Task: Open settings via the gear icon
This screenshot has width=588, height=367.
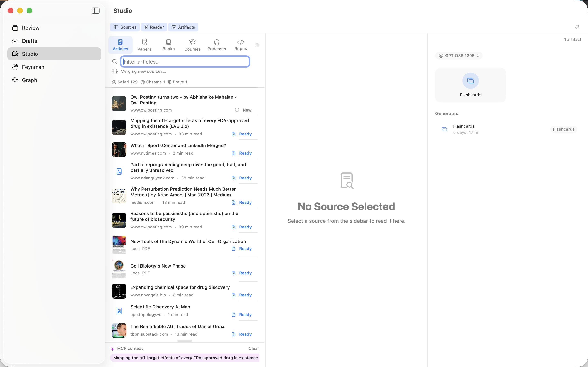Action: (577, 27)
